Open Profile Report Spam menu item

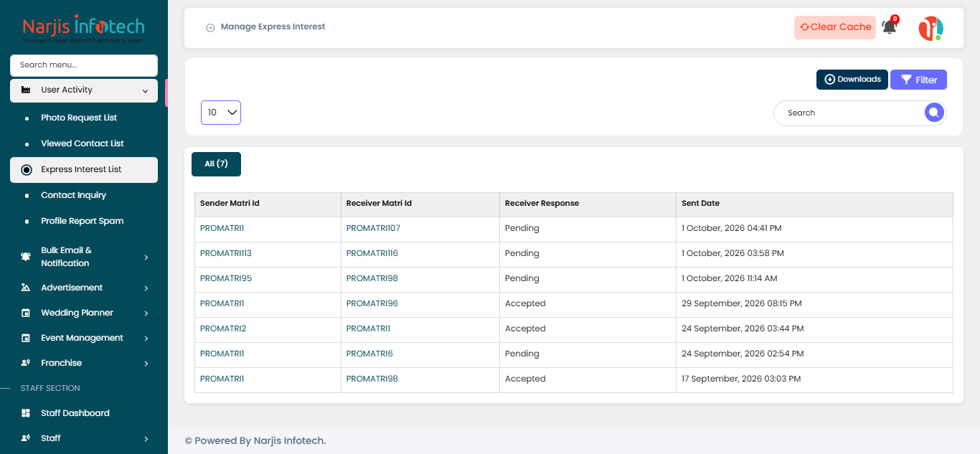(83, 221)
